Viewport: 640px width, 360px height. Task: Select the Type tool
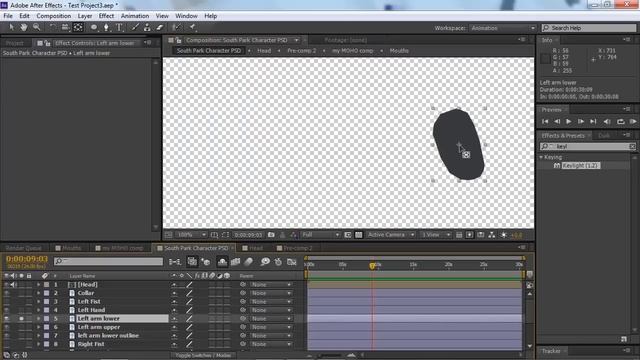pos(119,27)
